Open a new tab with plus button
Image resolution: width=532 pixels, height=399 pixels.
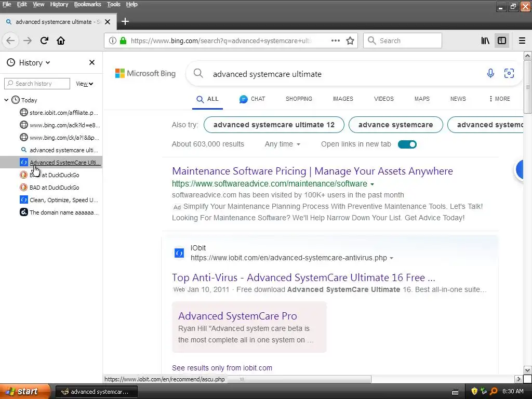pos(125,22)
